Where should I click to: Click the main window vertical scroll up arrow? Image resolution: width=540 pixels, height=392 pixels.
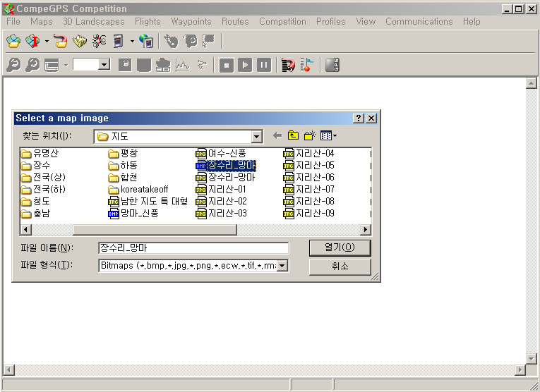(x=532, y=83)
